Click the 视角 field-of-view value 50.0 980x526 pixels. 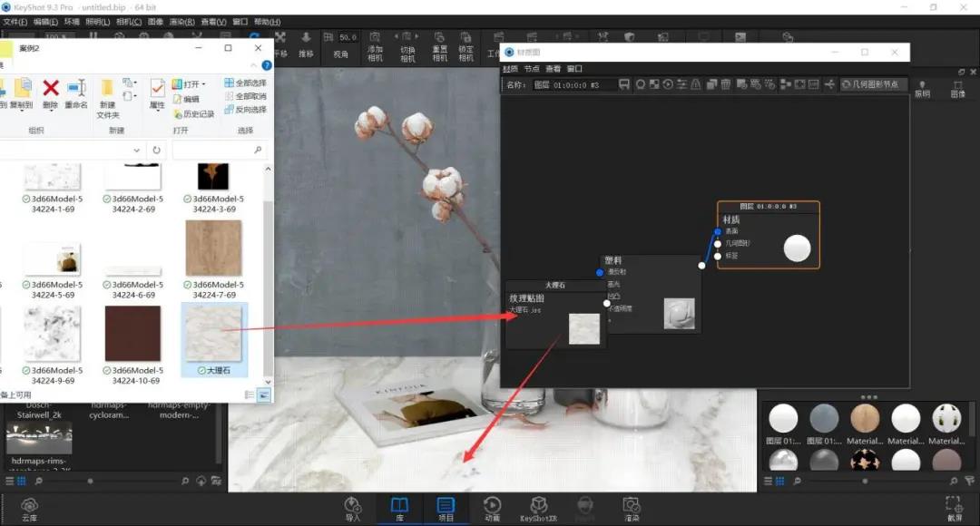tap(348, 37)
